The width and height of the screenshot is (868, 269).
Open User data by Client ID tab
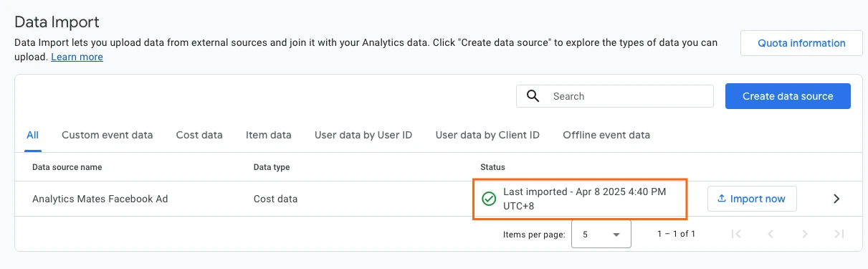487,135
